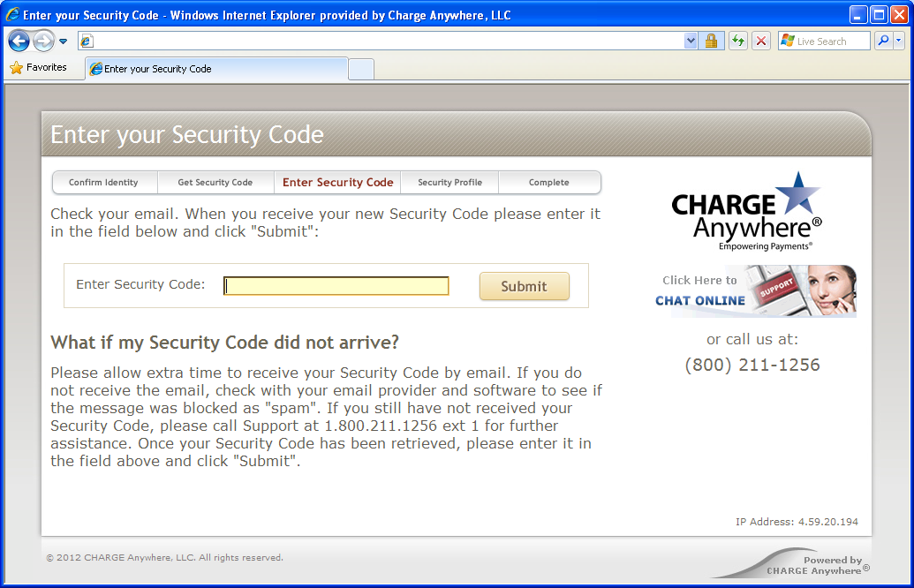Click the Live Search magnifier button

tap(882, 41)
